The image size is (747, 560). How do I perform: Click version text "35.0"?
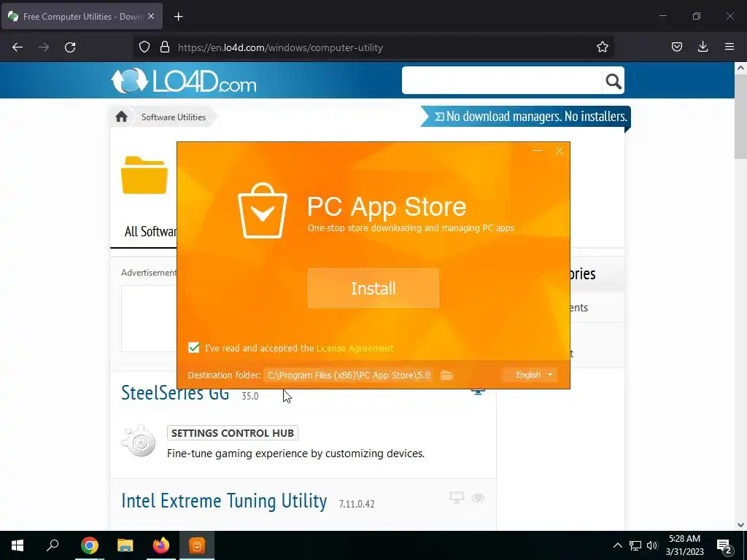[x=250, y=396]
